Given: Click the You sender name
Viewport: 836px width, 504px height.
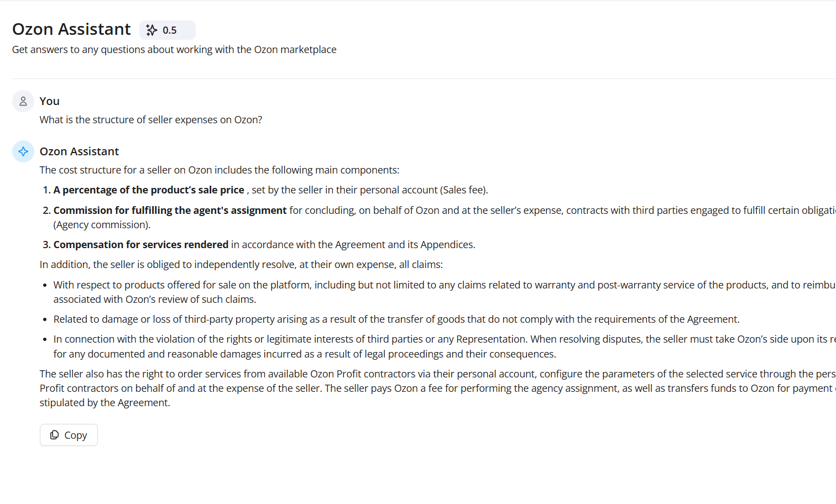Looking at the screenshot, I should coord(49,101).
